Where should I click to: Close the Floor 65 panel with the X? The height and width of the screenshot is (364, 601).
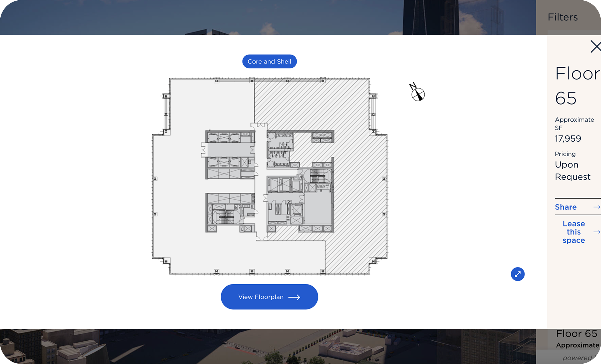coord(596,47)
